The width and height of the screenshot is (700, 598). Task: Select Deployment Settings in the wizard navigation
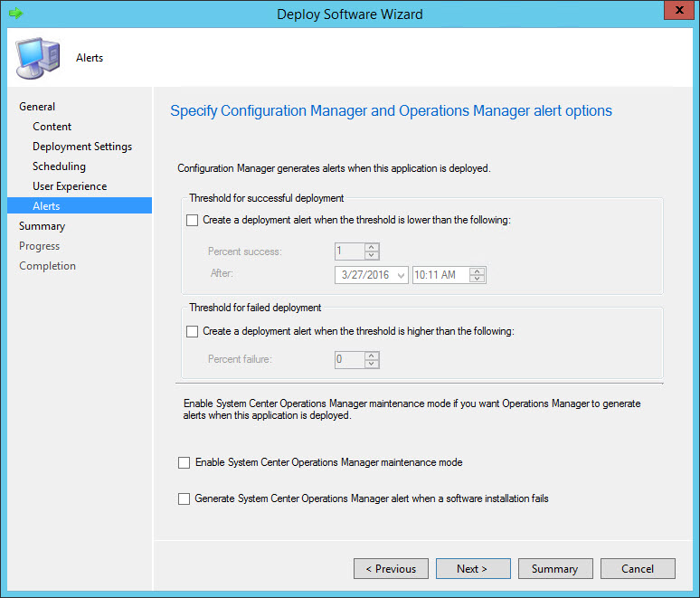pyautogui.click(x=82, y=147)
